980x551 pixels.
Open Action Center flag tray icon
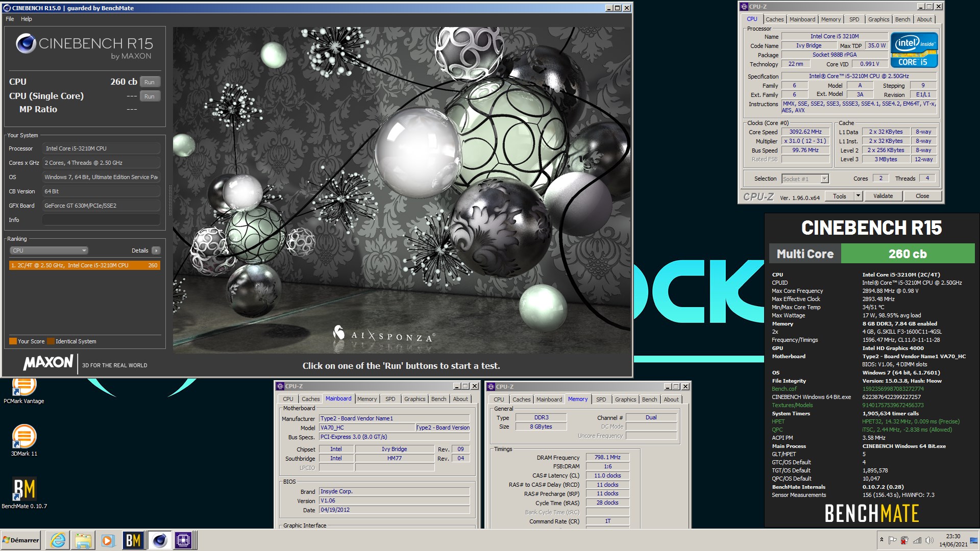[x=893, y=540]
